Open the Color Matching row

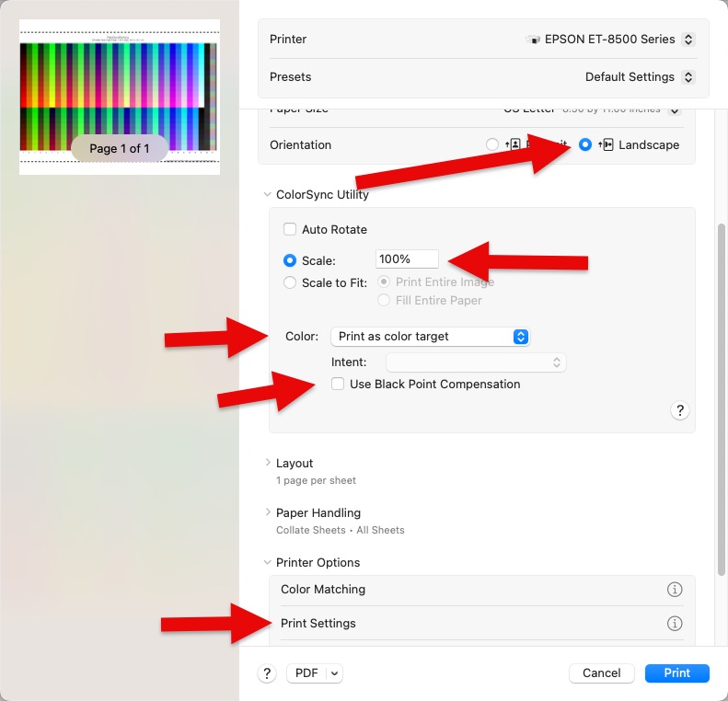click(x=323, y=590)
